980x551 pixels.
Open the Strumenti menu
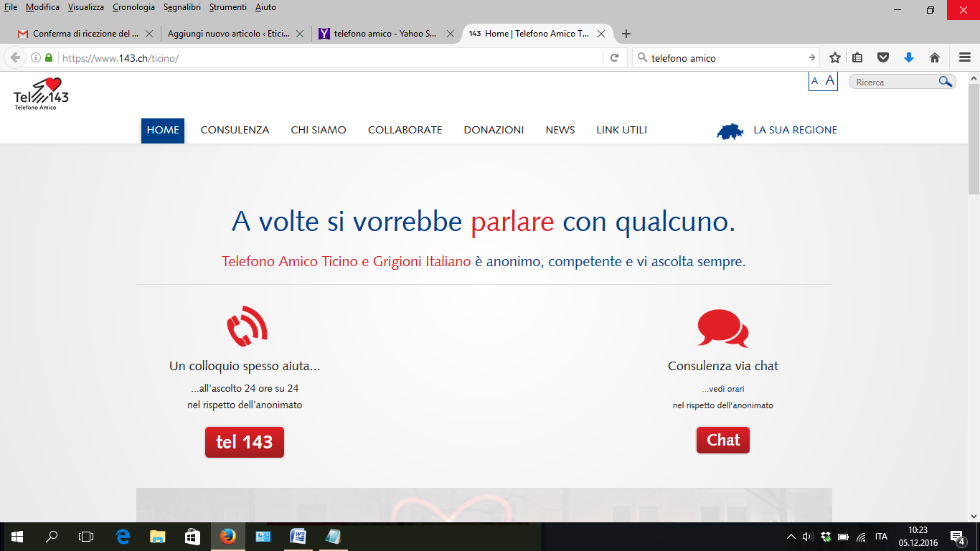click(227, 7)
